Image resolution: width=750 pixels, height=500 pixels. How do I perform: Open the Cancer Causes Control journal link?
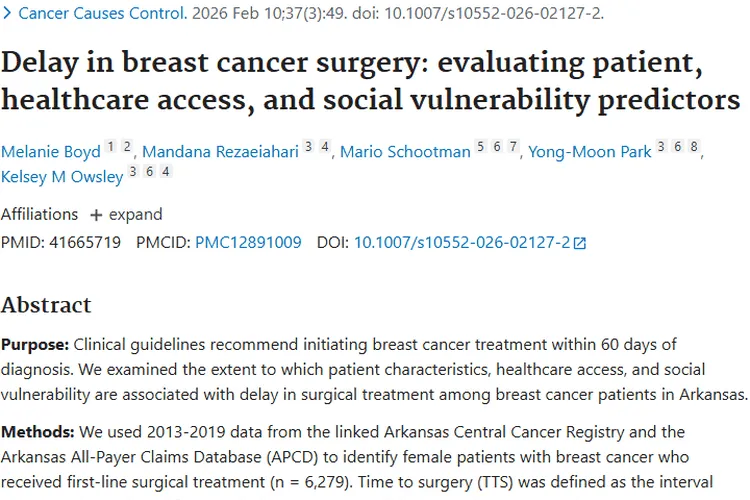click(102, 14)
